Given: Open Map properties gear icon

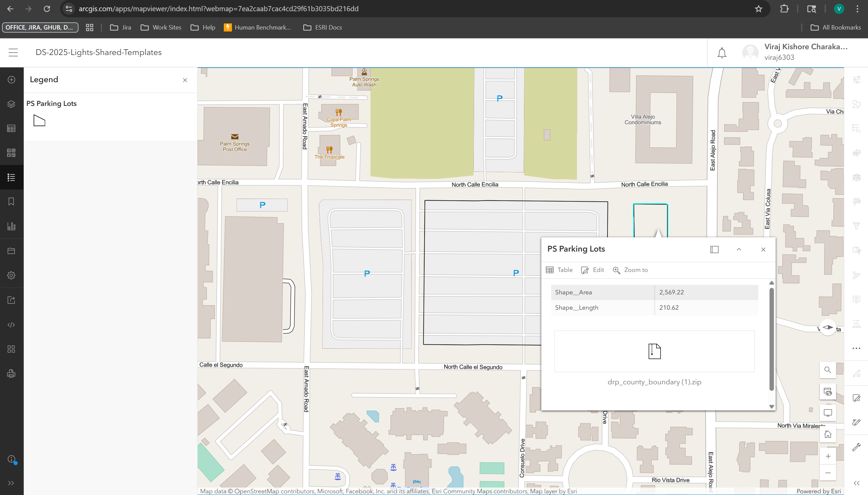Looking at the screenshot, I should 12,275.
